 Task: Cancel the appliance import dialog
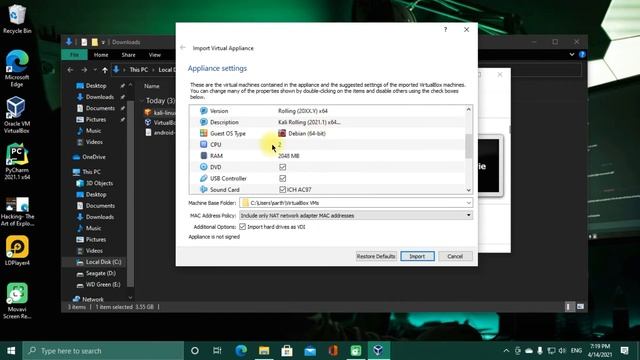click(455, 256)
